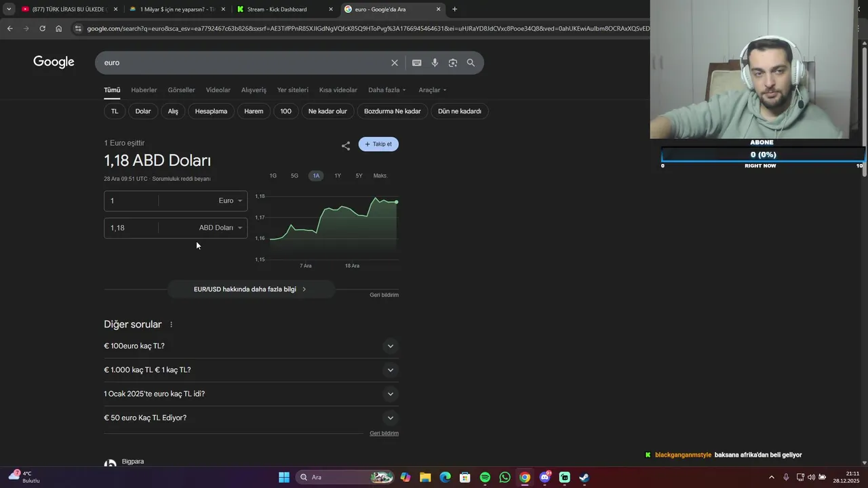This screenshot has height=488, width=868.
Task: Open Microsoft Edge from the taskbar
Action: (x=445, y=477)
